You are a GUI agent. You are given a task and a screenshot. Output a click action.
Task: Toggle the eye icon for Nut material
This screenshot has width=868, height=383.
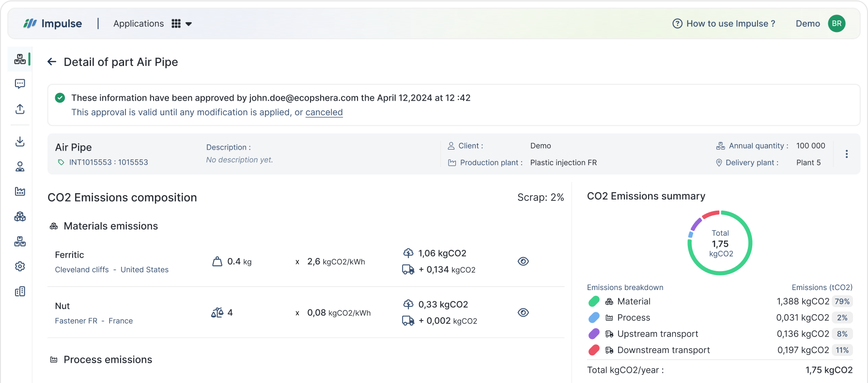tap(523, 313)
